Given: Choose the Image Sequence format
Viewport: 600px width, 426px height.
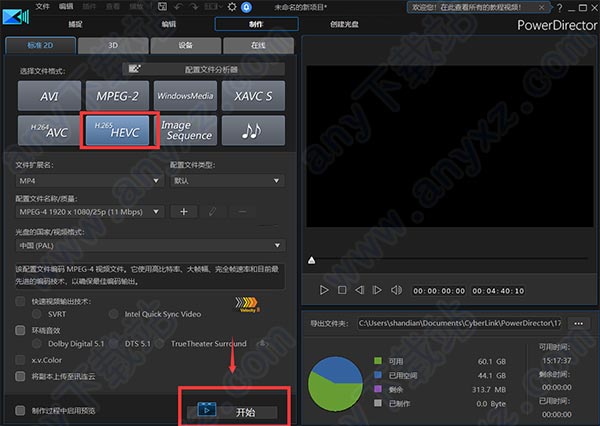Looking at the screenshot, I should click(186, 131).
